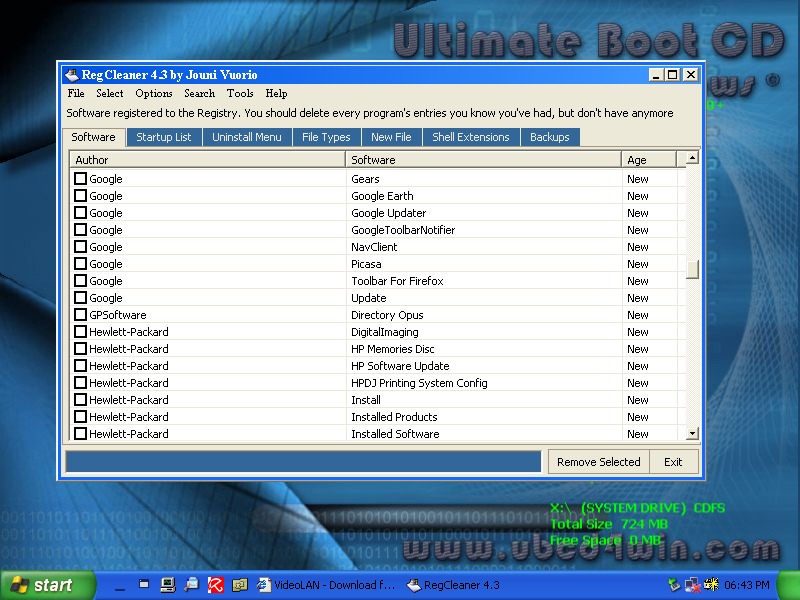
Task: Enable the Google Picasa checkbox
Action: tap(81, 264)
